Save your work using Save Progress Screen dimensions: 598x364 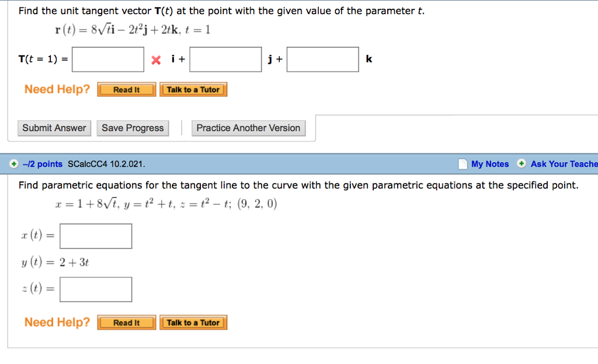pos(133,128)
